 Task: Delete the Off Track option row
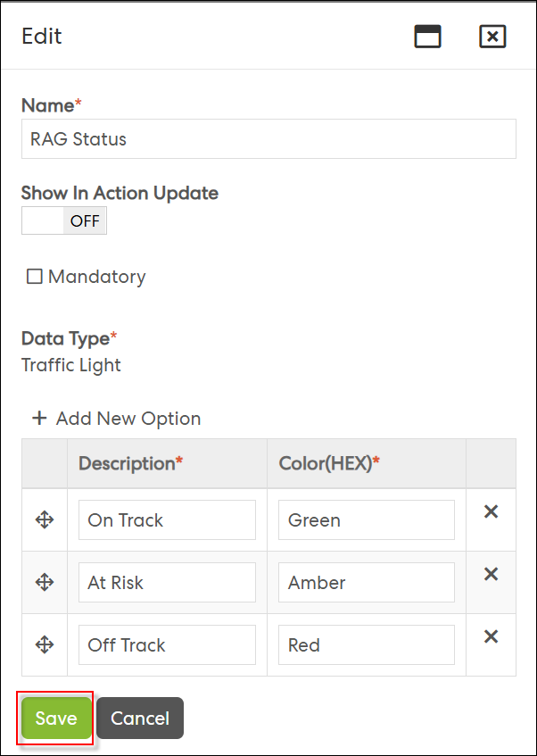point(491,637)
